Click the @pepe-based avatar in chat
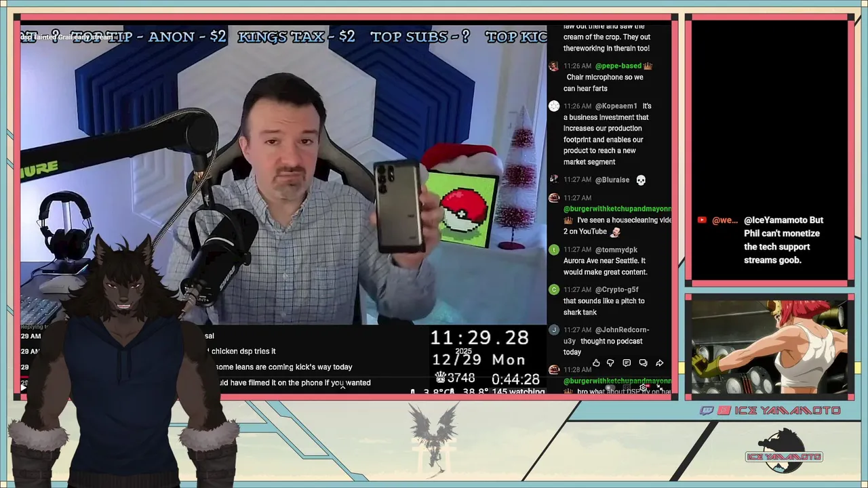Viewport: 868px width, 488px height. tap(554, 66)
